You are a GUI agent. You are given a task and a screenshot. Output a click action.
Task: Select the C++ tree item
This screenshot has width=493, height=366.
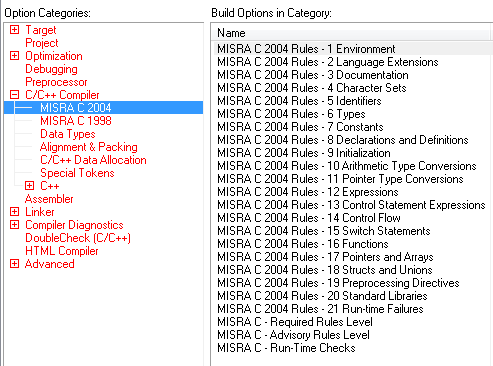(50, 186)
